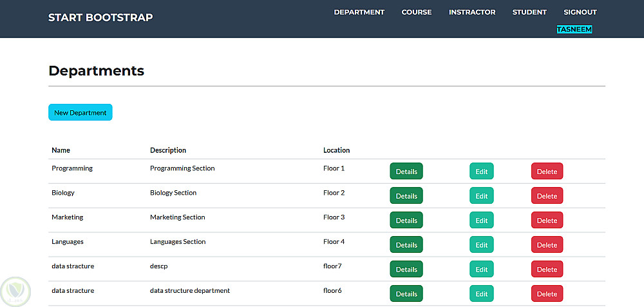
Task: Open the Department nav menu item
Action: 359,12
